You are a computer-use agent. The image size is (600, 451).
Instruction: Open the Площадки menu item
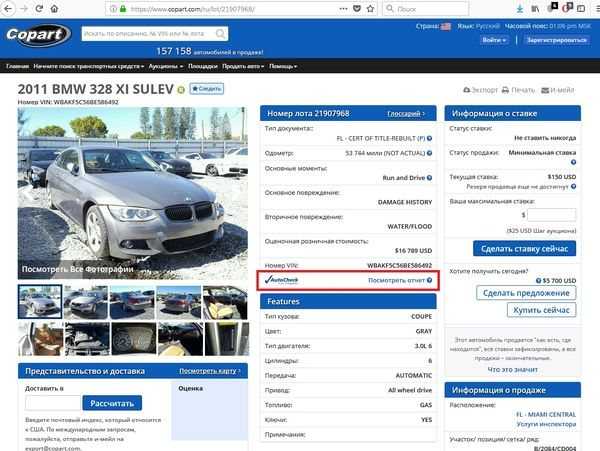[x=203, y=67]
